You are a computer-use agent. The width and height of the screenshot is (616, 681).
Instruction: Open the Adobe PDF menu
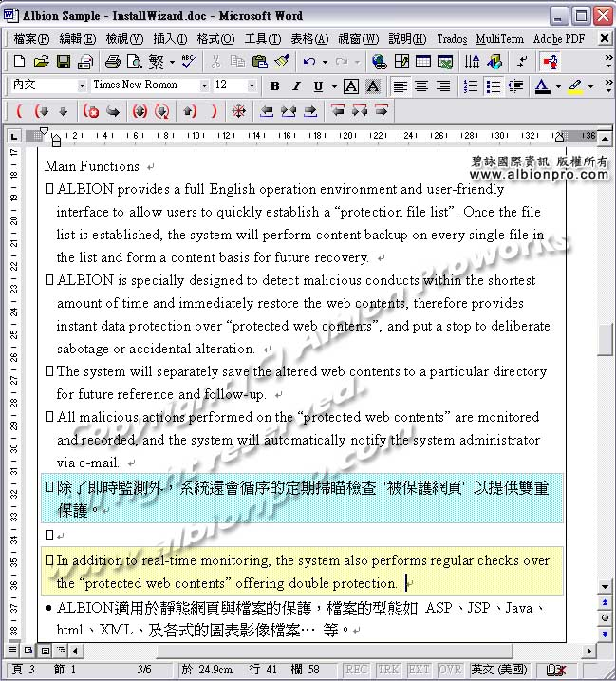[559, 39]
